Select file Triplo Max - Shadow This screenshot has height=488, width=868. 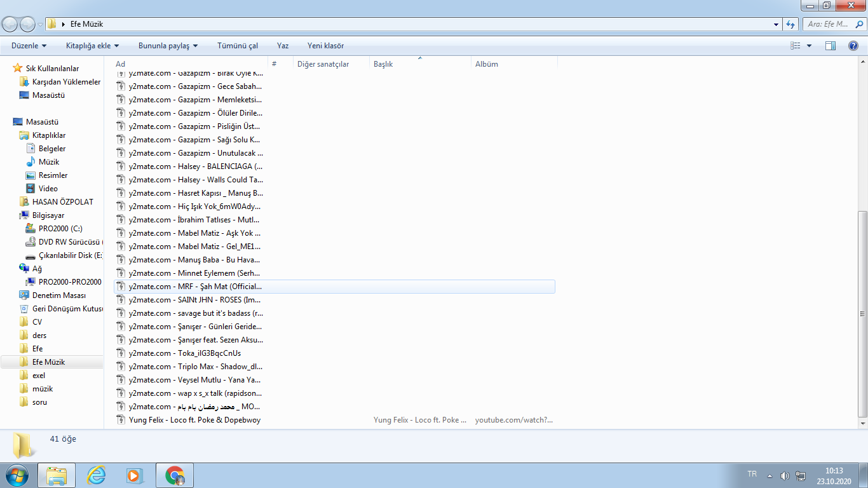click(x=334, y=367)
